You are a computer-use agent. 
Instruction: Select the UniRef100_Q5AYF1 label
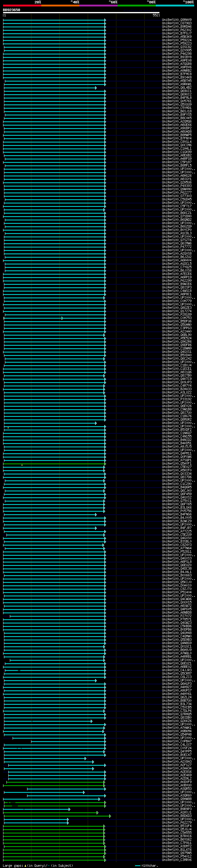coord(177,464)
